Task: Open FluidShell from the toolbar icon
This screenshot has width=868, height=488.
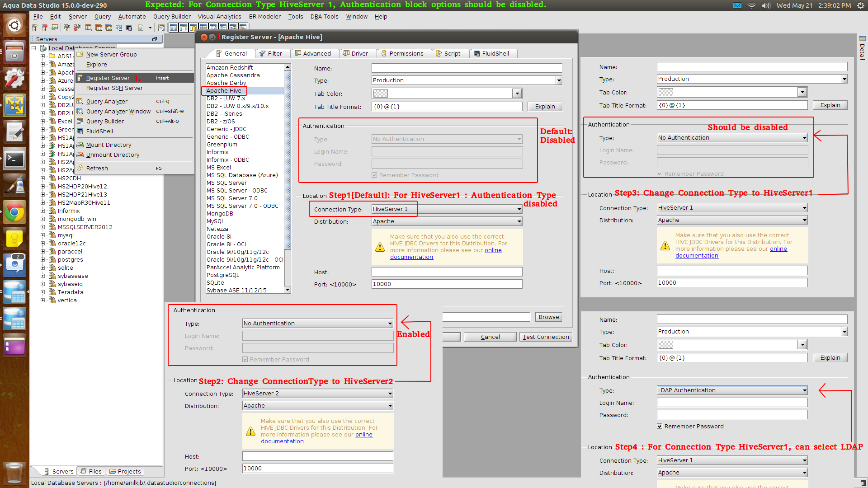Action: click(x=129, y=28)
